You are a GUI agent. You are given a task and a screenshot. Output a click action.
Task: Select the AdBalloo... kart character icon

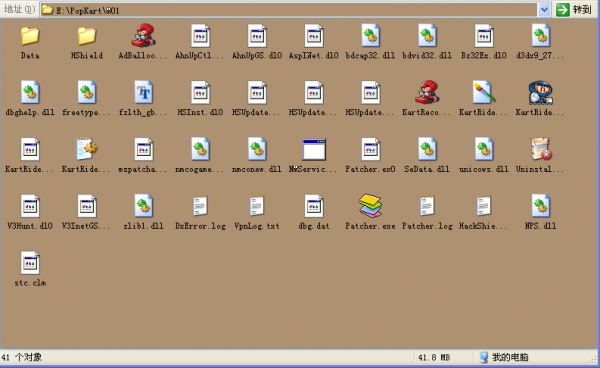pyautogui.click(x=143, y=35)
